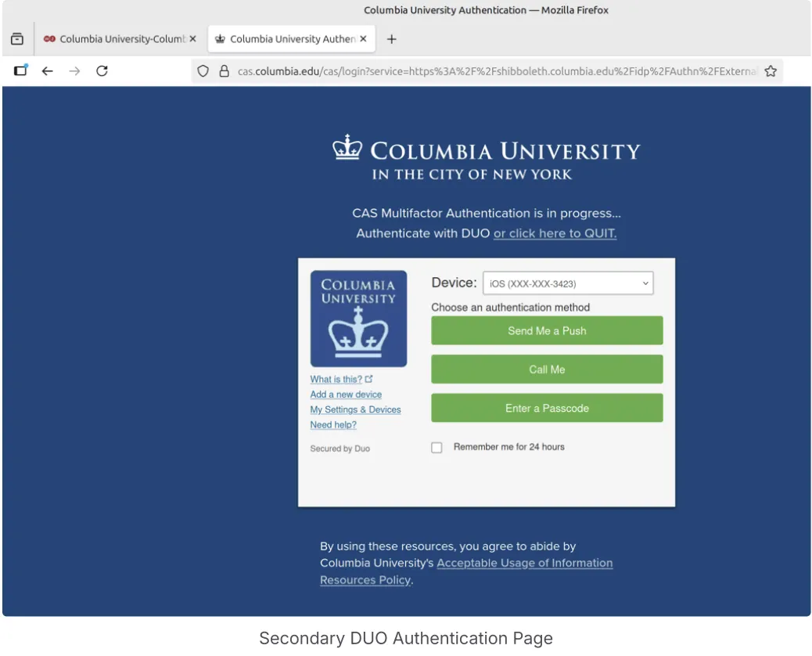Open the Add a new device link
Viewport: 812px width, 656px height.
346,395
